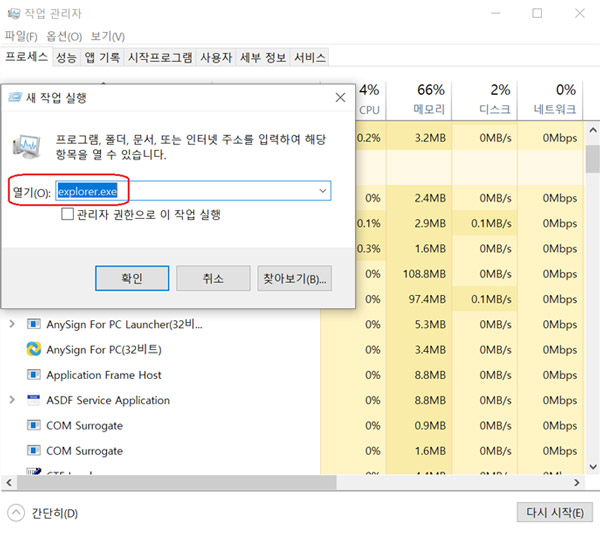Expand the AnySign For PC Launcher row
The height and width of the screenshot is (534, 600).
pos(12,324)
